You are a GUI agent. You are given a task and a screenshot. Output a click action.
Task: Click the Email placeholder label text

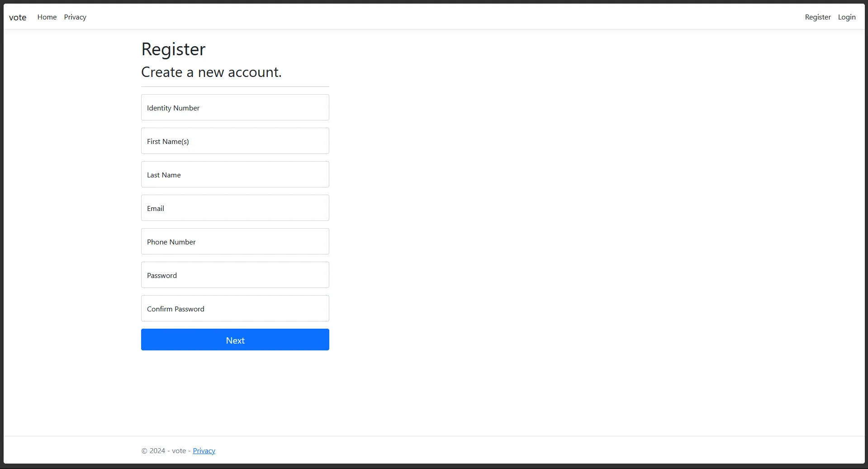[x=156, y=209]
